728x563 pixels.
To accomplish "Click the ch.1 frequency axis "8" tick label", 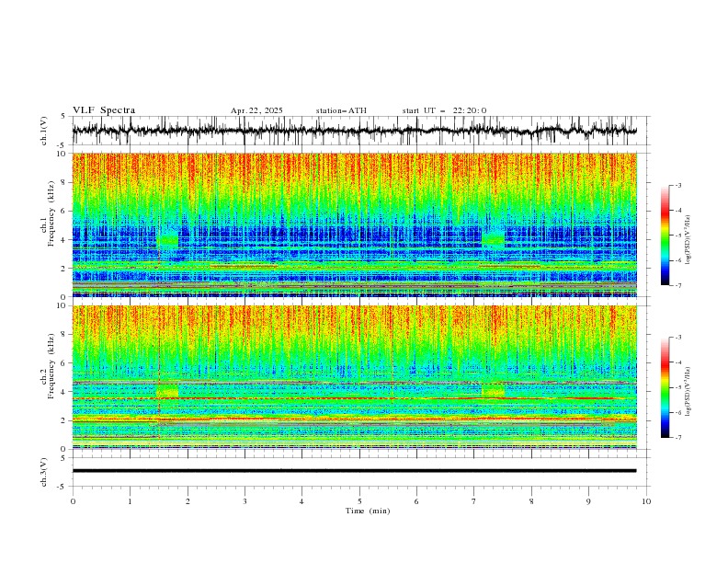I will pos(65,182).
